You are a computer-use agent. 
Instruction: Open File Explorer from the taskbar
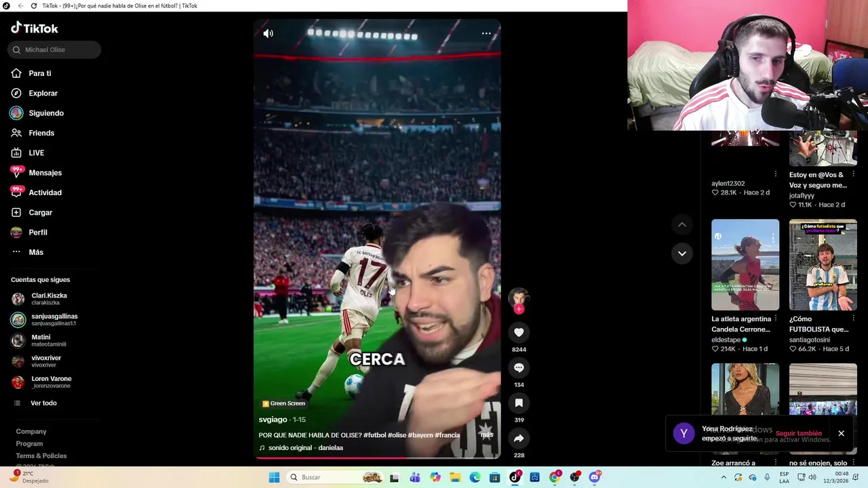[x=455, y=477]
